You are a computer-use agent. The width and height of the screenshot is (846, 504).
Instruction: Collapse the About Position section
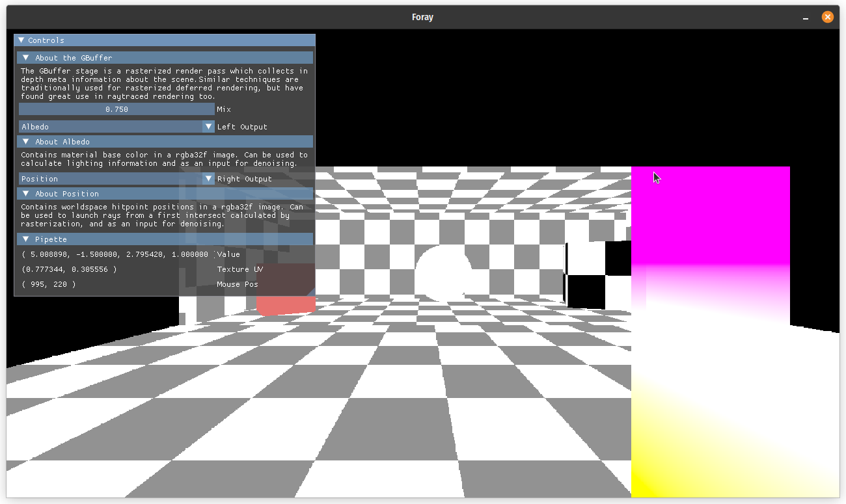(165, 194)
